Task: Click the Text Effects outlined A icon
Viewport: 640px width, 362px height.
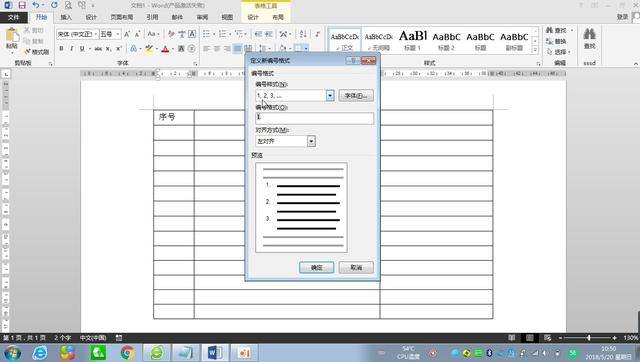Action: 133,49
